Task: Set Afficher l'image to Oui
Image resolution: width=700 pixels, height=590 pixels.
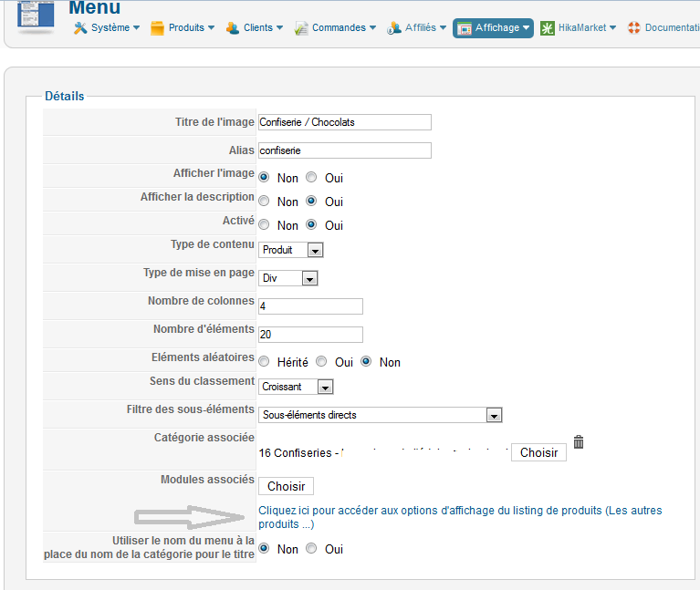Action: pyautogui.click(x=311, y=178)
